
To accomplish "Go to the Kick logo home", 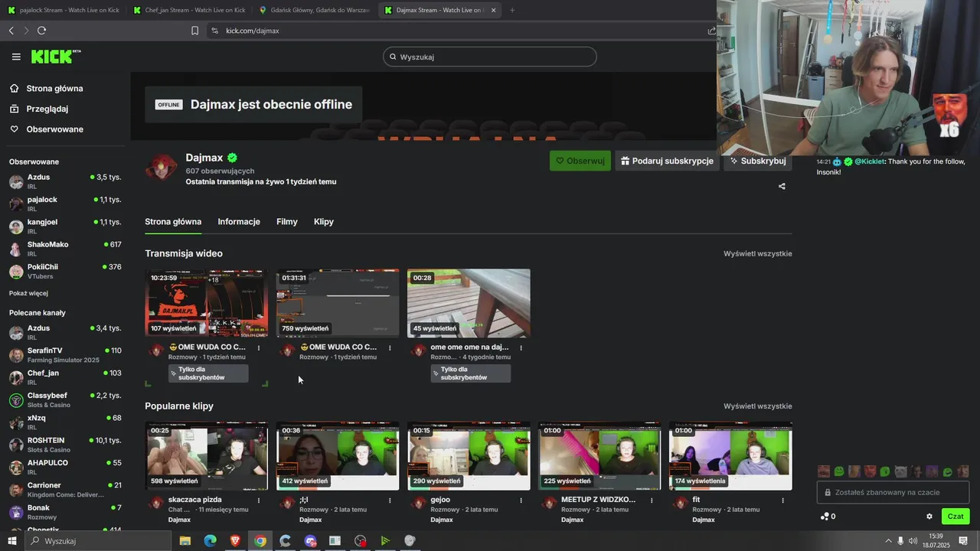I will pos(56,57).
